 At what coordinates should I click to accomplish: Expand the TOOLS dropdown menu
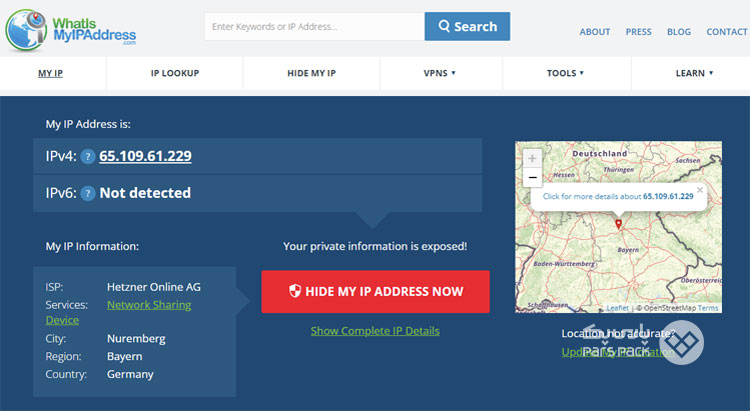coord(565,73)
